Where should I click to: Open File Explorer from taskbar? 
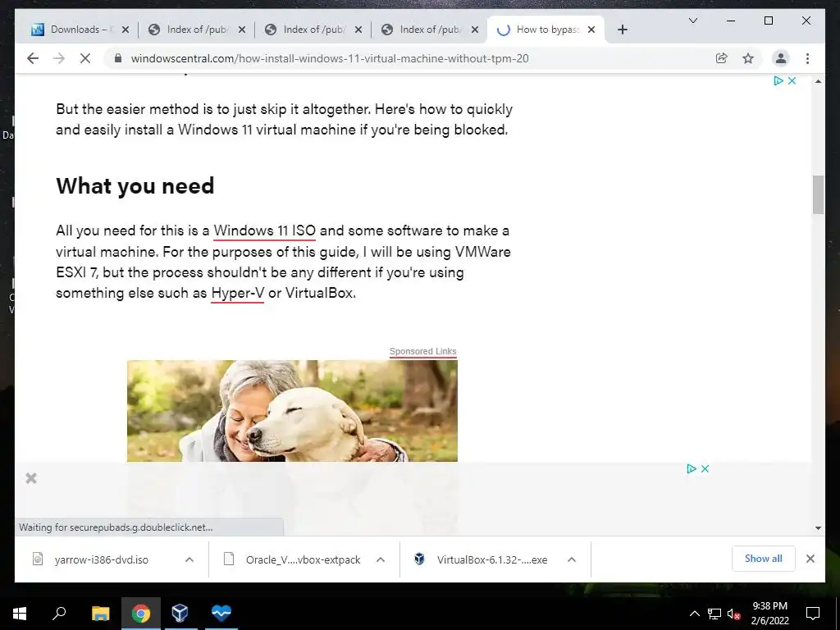tap(100, 614)
